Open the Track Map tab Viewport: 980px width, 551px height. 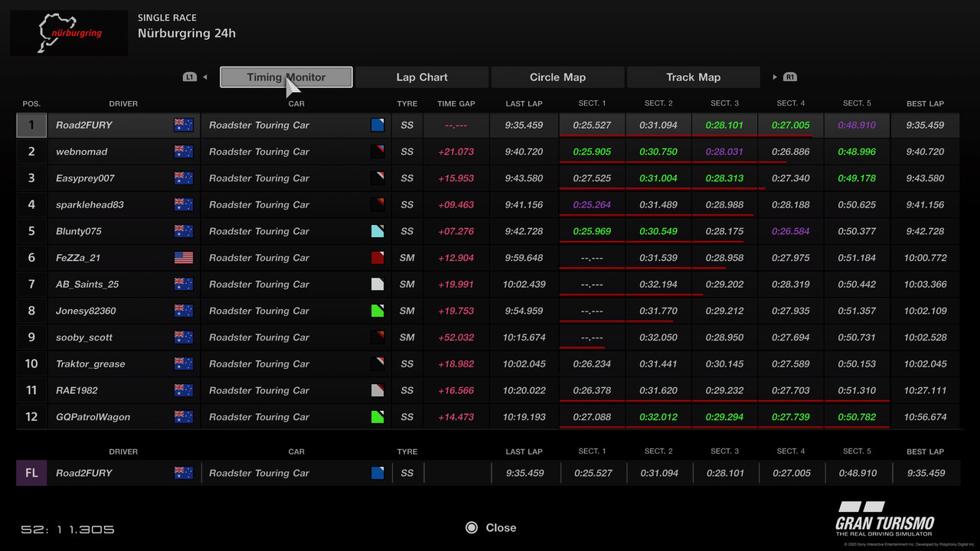pyautogui.click(x=693, y=77)
